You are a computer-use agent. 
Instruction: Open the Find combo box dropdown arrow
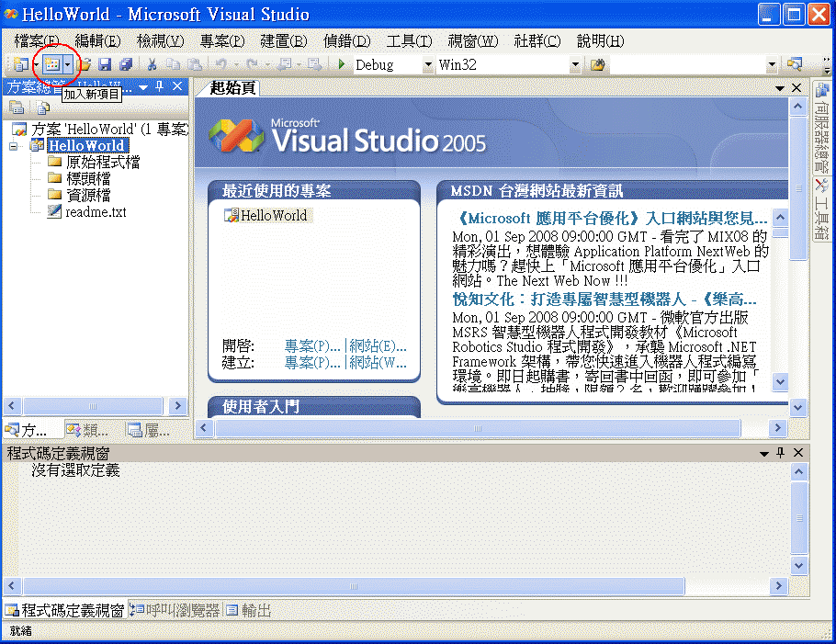[772, 64]
